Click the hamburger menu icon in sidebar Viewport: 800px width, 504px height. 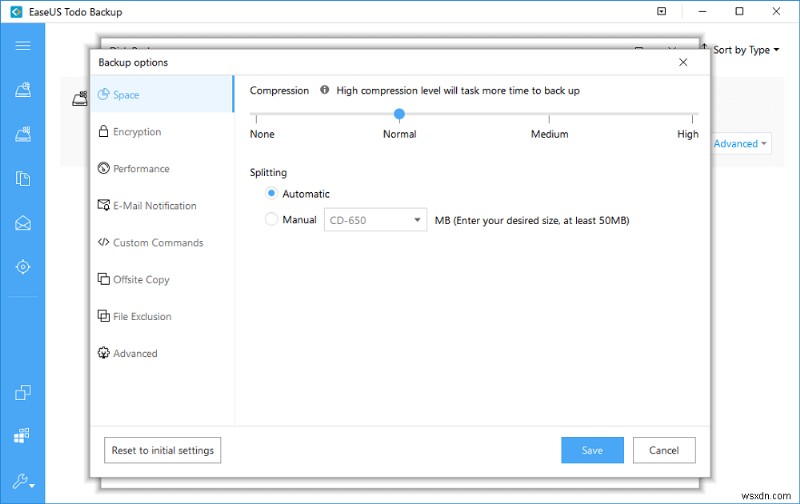[x=23, y=46]
